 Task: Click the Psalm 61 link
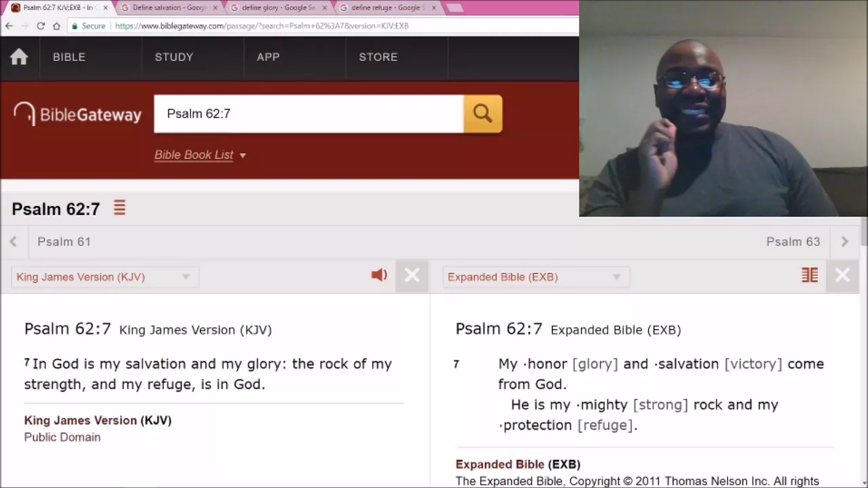point(64,241)
